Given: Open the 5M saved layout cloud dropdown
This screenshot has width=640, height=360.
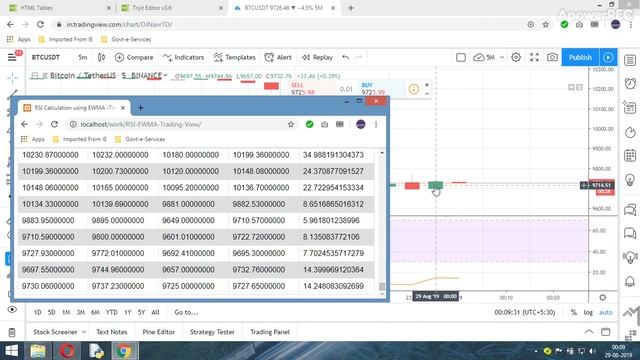Looking at the screenshot, I should click(x=489, y=58).
